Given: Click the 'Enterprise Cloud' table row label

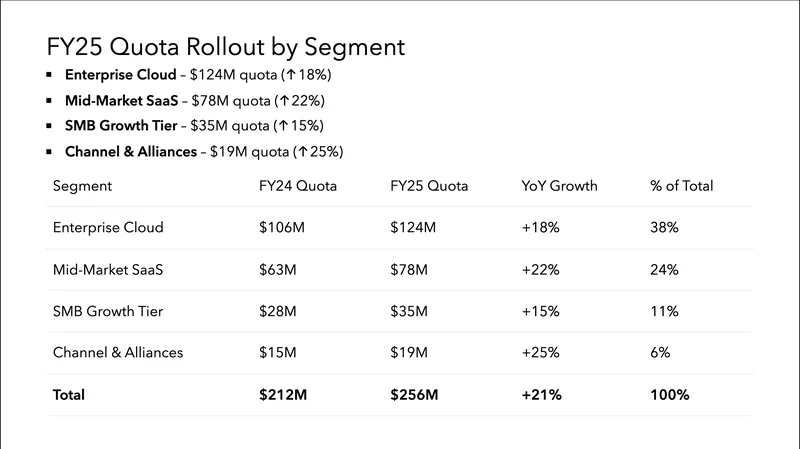Looking at the screenshot, I should tap(108, 228).
